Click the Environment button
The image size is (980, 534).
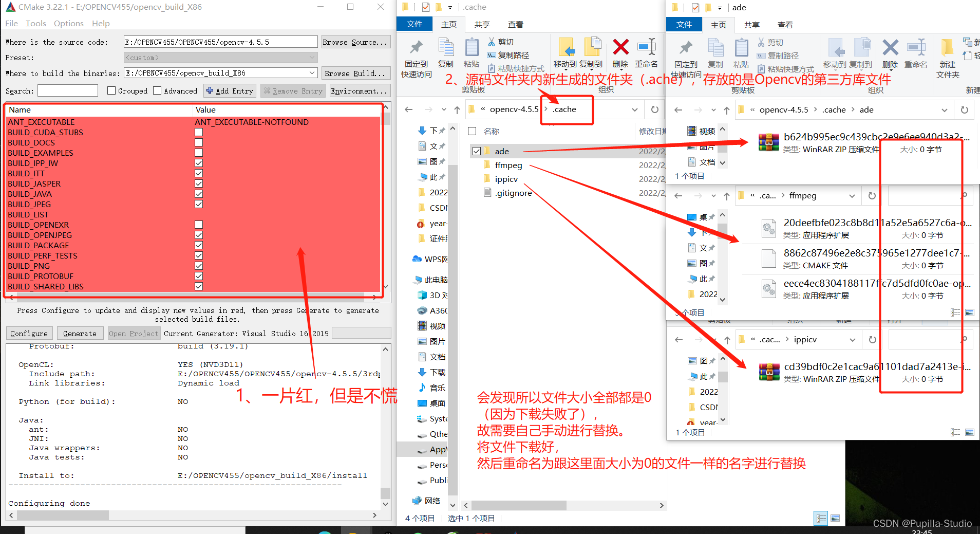click(x=359, y=90)
